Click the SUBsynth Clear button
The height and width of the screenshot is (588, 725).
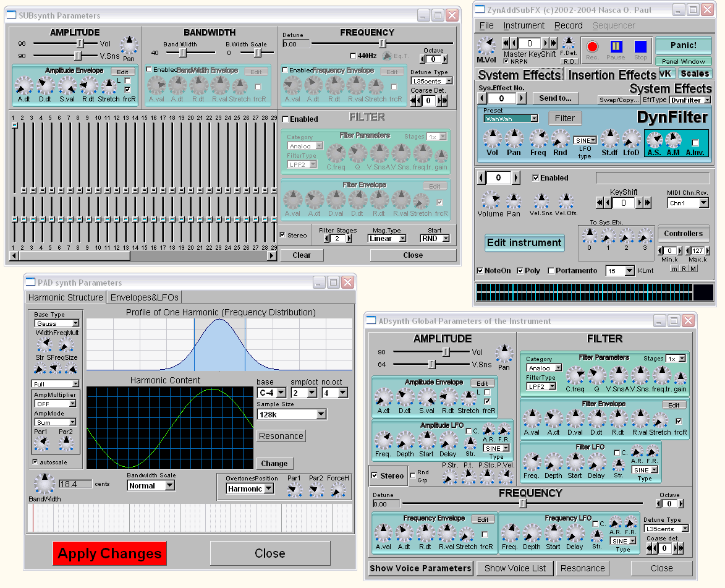302,255
